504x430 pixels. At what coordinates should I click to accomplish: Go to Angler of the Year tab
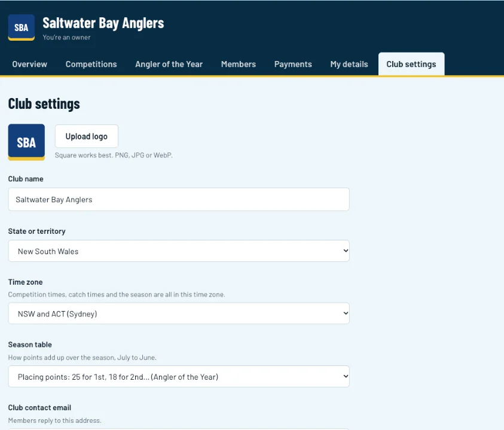click(169, 64)
